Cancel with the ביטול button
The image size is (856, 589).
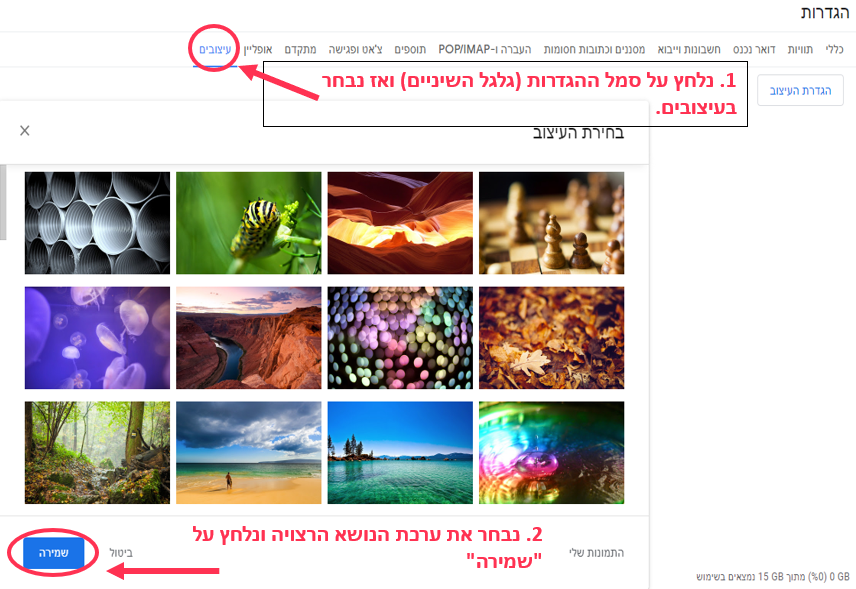121,553
